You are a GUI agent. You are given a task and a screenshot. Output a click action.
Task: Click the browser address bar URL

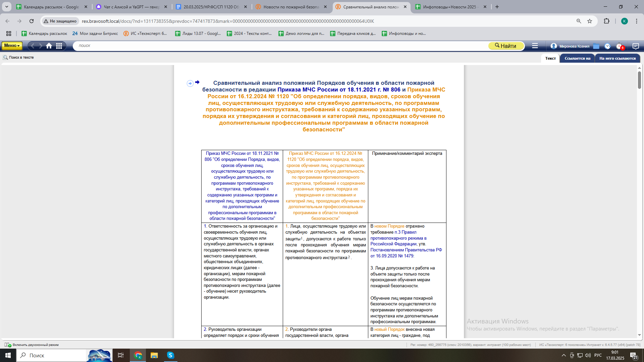[228, 21]
